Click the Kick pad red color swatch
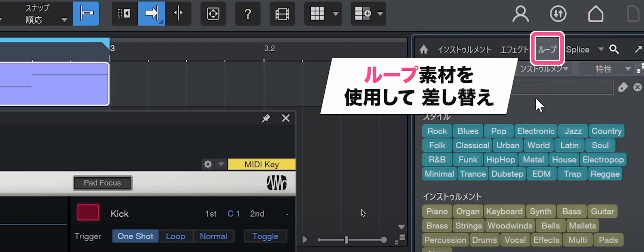644x252 pixels. coord(88,212)
